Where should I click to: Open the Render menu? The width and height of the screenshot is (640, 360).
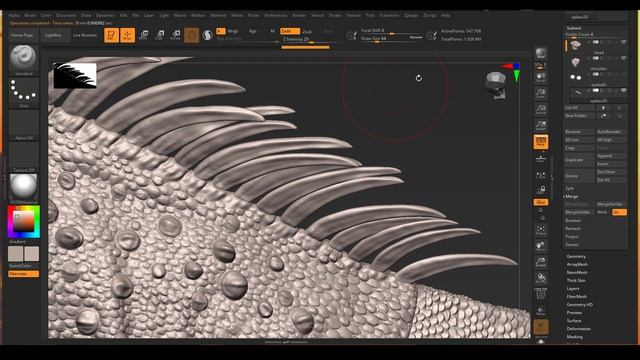click(x=299, y=16)
